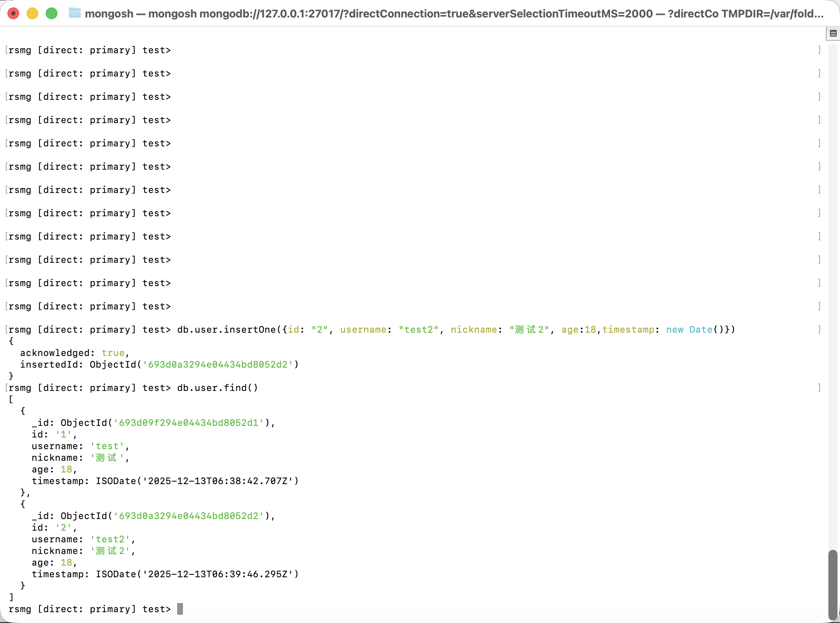Click the folder proxy icon in title bar

coord(75,13)
